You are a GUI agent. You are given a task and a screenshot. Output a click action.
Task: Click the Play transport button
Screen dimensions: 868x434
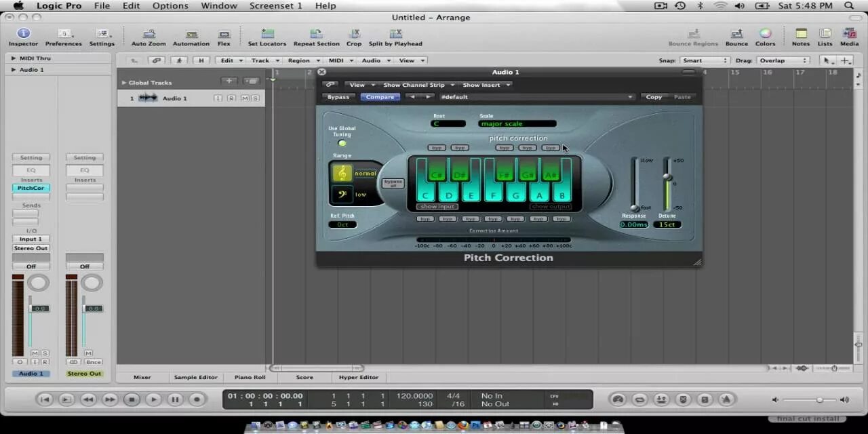[x=153, y=399]
